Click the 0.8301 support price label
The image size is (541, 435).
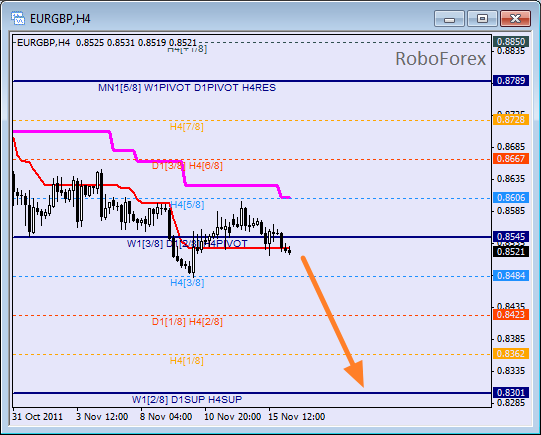(511, 393)
